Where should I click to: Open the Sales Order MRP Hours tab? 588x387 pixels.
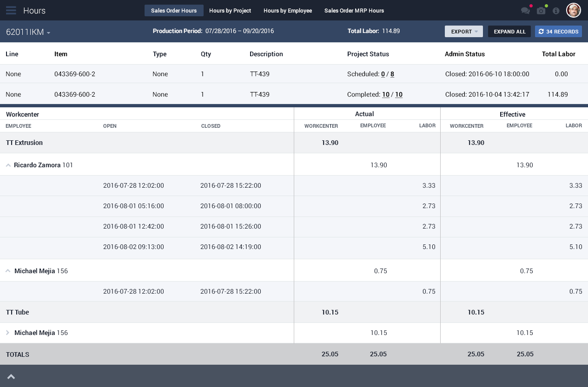[x=354, y=11]
